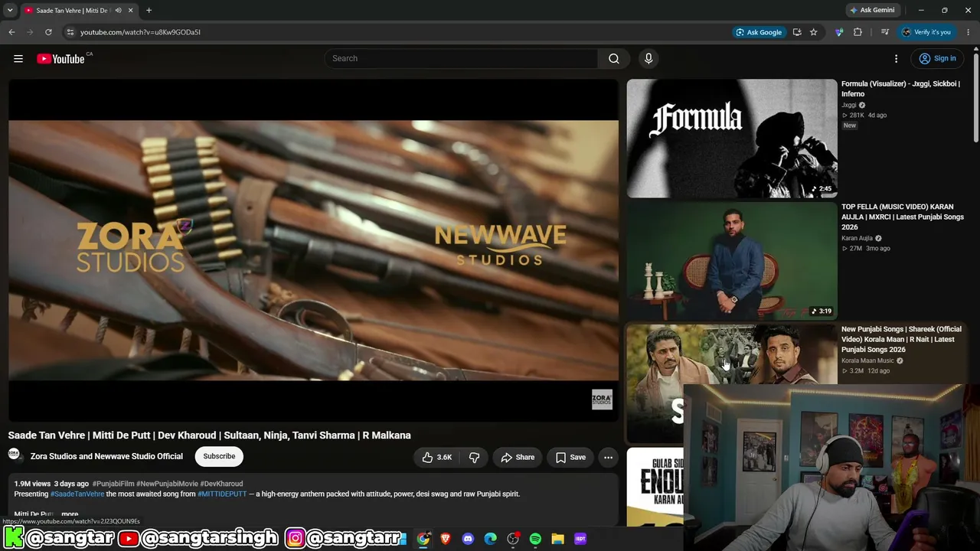Sign in to YouTube
This screenshot has height=551, width=980.
(938, 59)
